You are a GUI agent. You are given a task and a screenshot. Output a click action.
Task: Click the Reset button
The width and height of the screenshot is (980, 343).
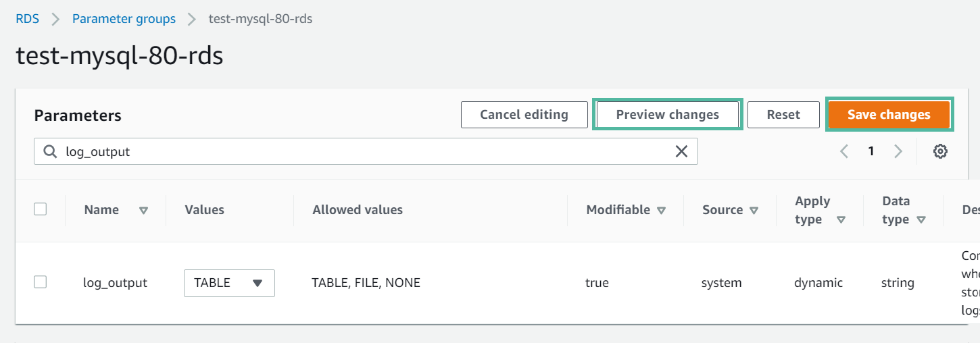(783, 114)
